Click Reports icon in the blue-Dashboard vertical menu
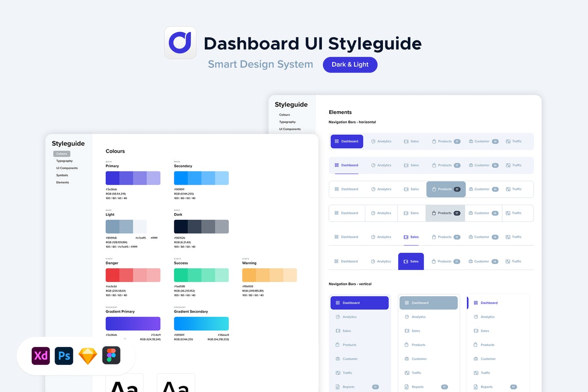 point(338,387)
